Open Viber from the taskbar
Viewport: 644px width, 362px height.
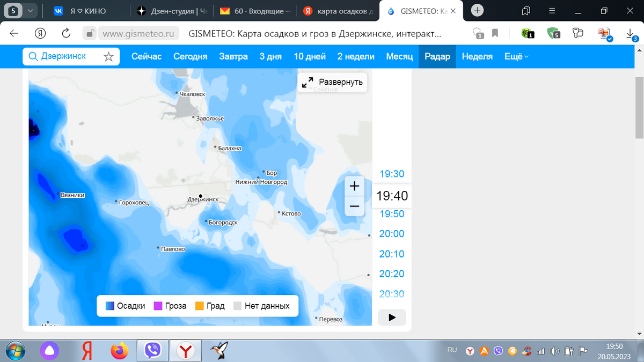tap(153, 351)
